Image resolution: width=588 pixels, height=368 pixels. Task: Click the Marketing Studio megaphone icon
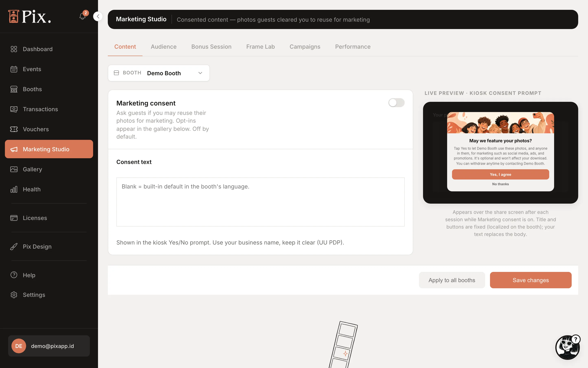[x=14, y=149]
